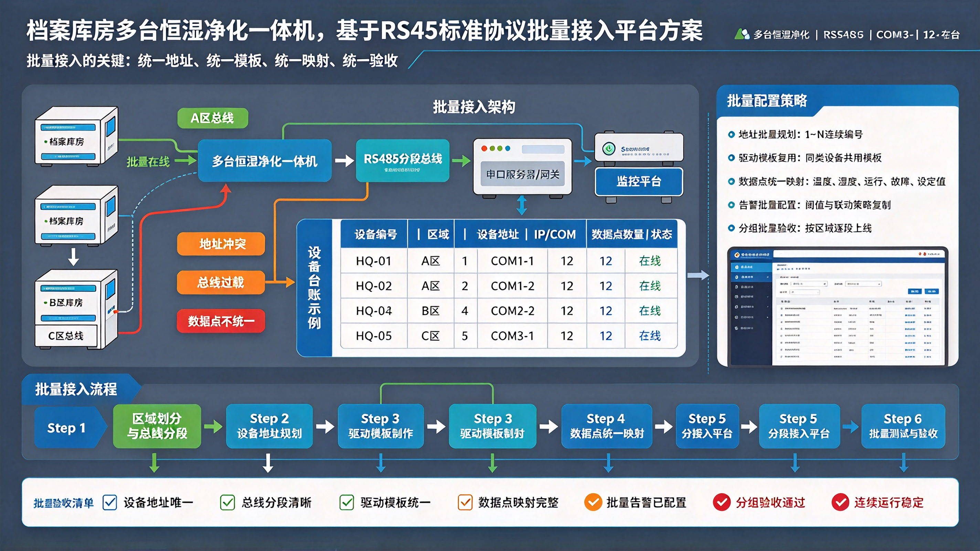Click the HQ-02 table cell

pos(374,285)
